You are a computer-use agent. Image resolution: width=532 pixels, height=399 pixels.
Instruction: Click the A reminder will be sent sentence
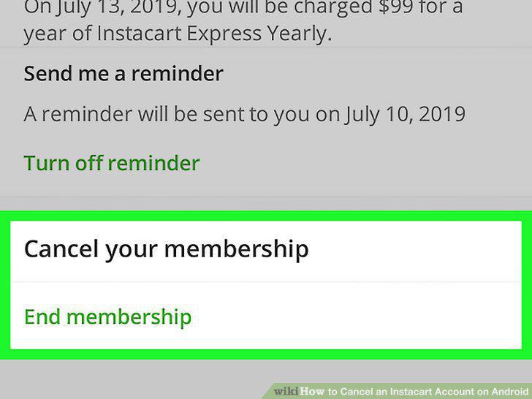pos(245,114)
